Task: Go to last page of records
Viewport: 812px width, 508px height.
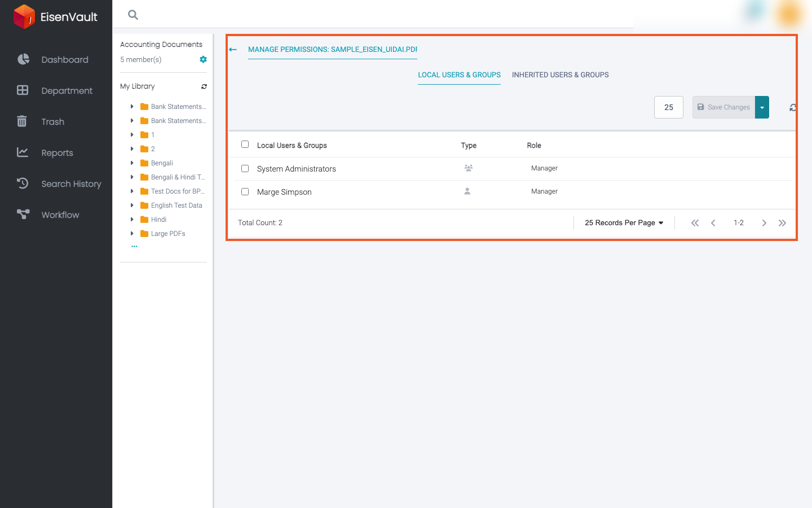Action: (782, 223)
